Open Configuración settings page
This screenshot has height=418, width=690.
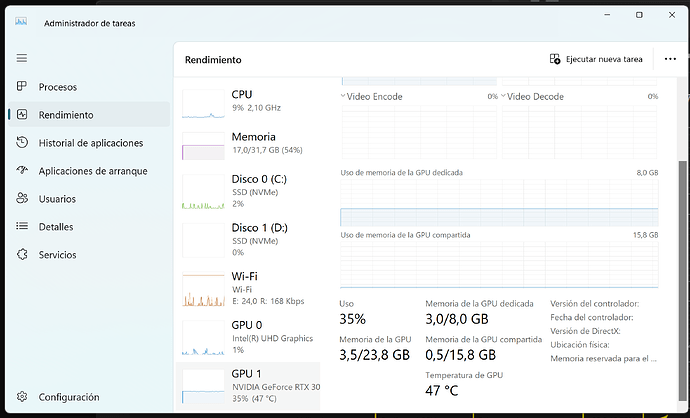click(89, 397)
